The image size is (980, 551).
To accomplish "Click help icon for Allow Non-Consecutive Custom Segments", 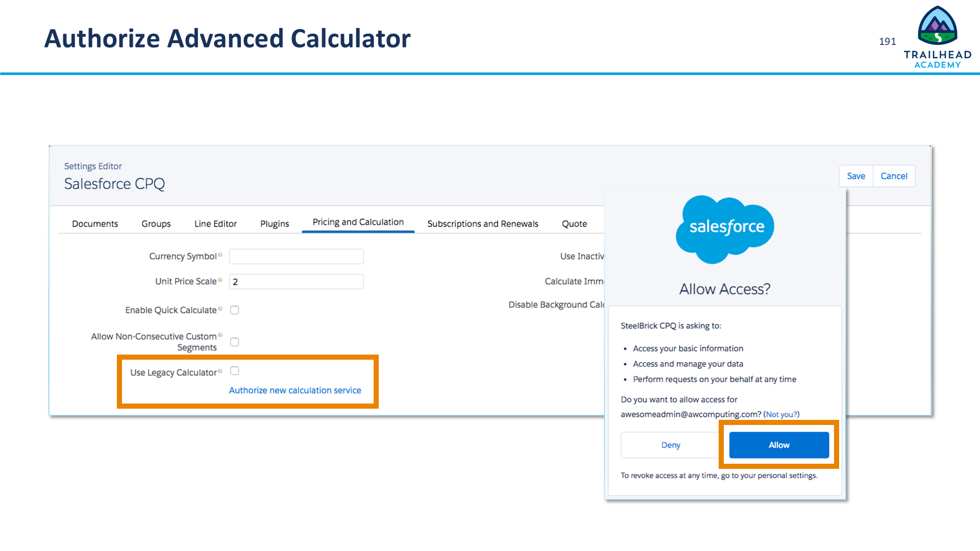I will tap(220, 335).
